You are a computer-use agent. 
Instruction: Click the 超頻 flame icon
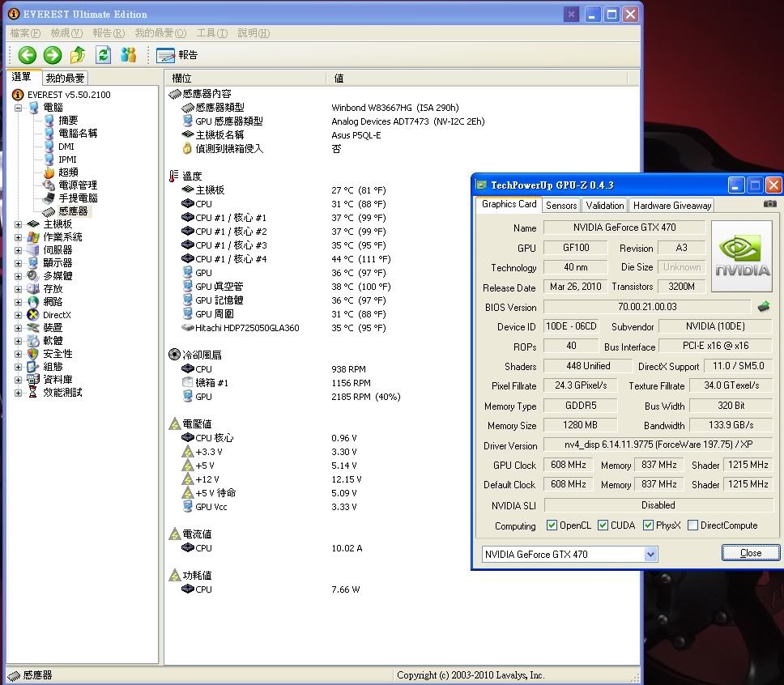[49, 172]
